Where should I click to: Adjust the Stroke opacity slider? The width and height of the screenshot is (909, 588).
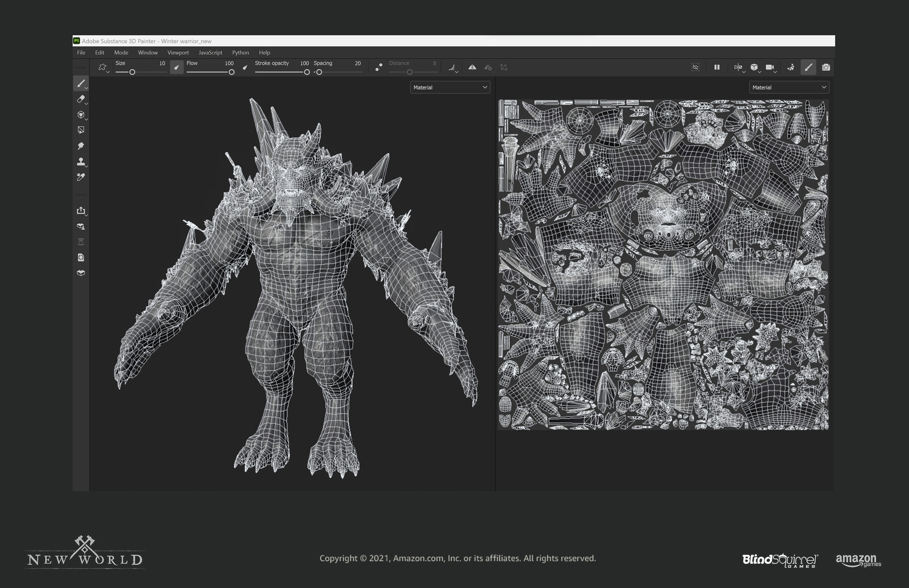point(282,72)
